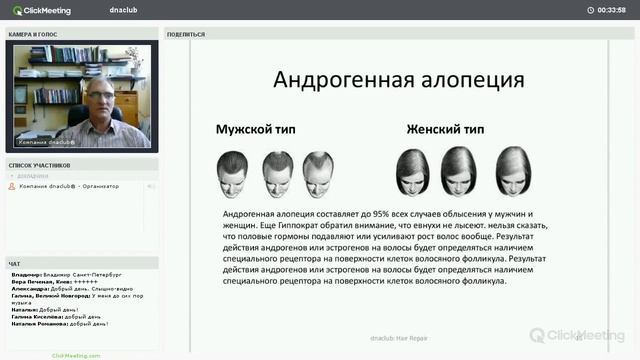
Task: Click the dnaclub room name in the header
Action: (x=123, y=10)
